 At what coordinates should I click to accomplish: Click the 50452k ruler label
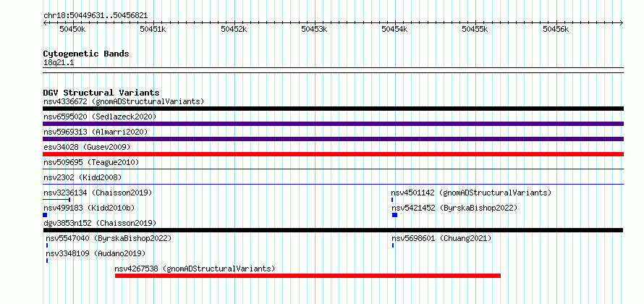click(x=233, y=29)
